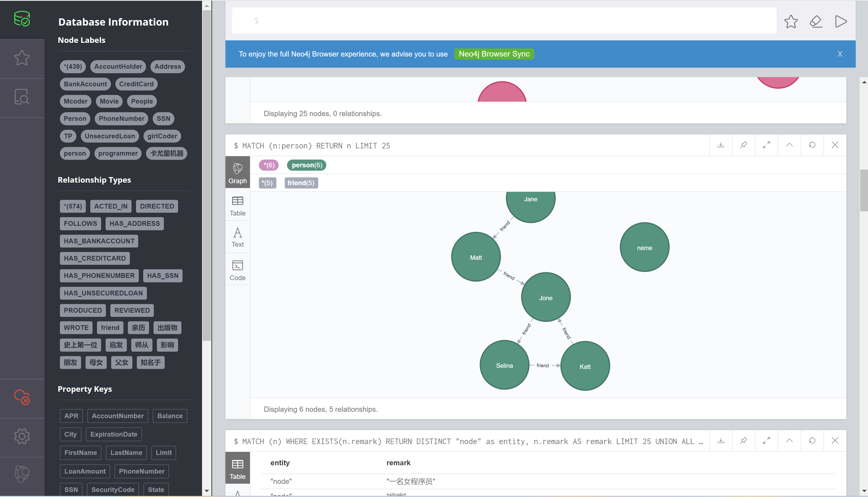Select the friend(5) relationship badge
The width and height of the screenshot is (868, 497).
[x=301, y=183]
